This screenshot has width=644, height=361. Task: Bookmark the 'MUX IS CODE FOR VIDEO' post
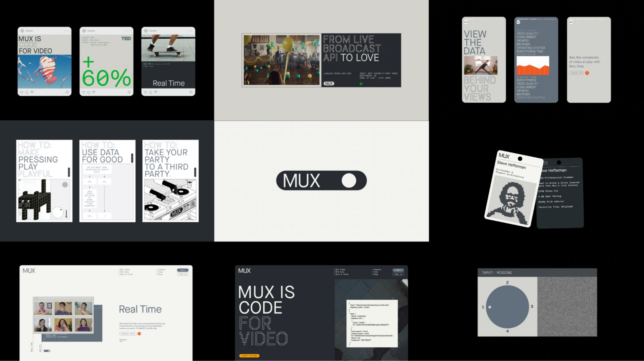(67, 92)
